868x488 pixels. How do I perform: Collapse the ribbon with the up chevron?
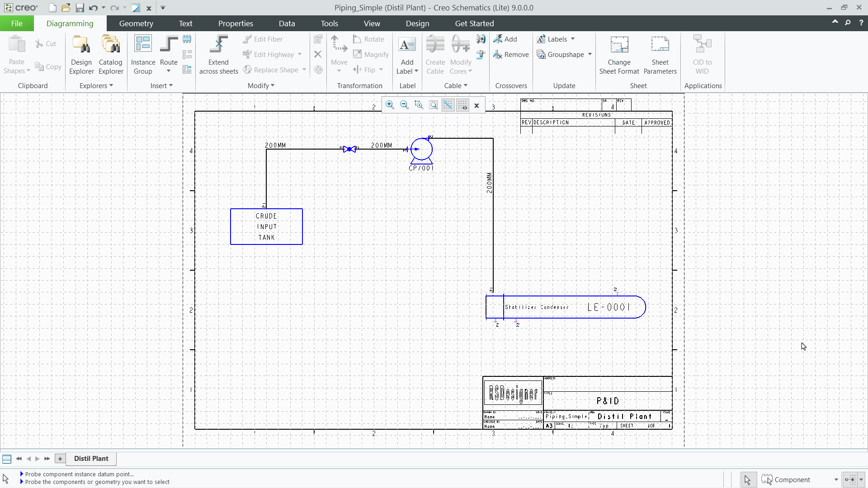[835, 22]
